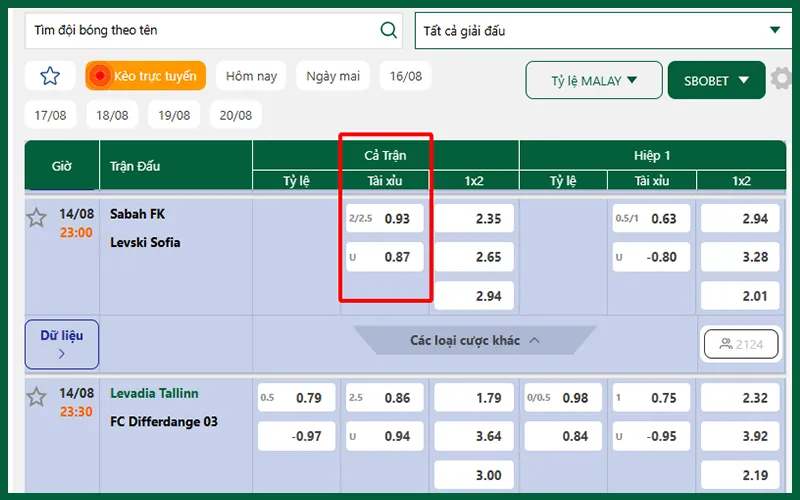This screenshot has width=800, height=500.
Task: Click the Levadia Tallinn team name
Action: (154, 393)
